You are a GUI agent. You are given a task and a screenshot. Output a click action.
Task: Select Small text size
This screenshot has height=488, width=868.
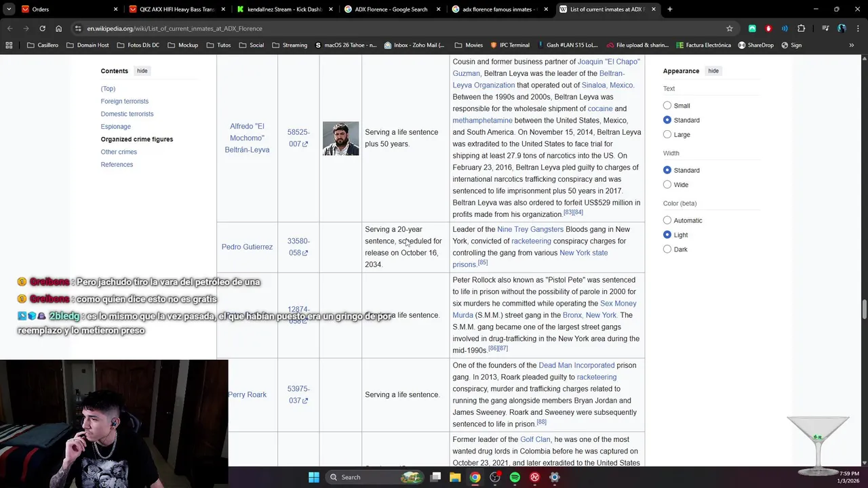(x=667, y=106)
